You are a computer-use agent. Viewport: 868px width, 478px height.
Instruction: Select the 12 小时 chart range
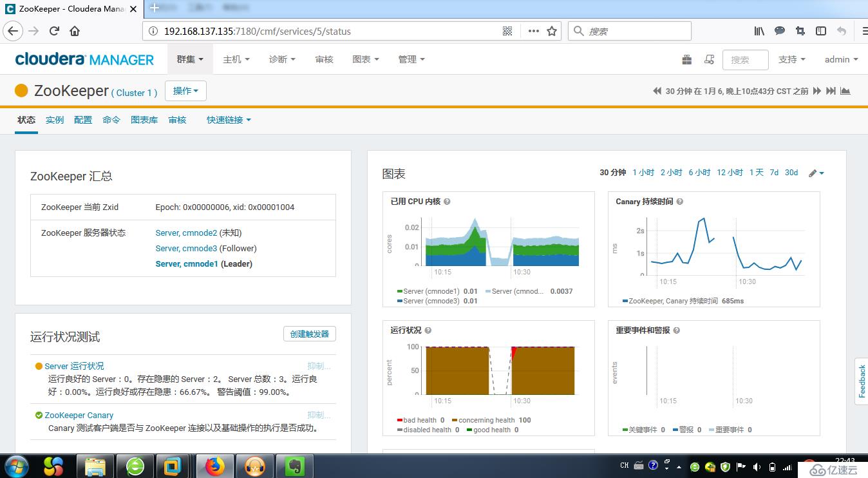(x=730, y=173)
